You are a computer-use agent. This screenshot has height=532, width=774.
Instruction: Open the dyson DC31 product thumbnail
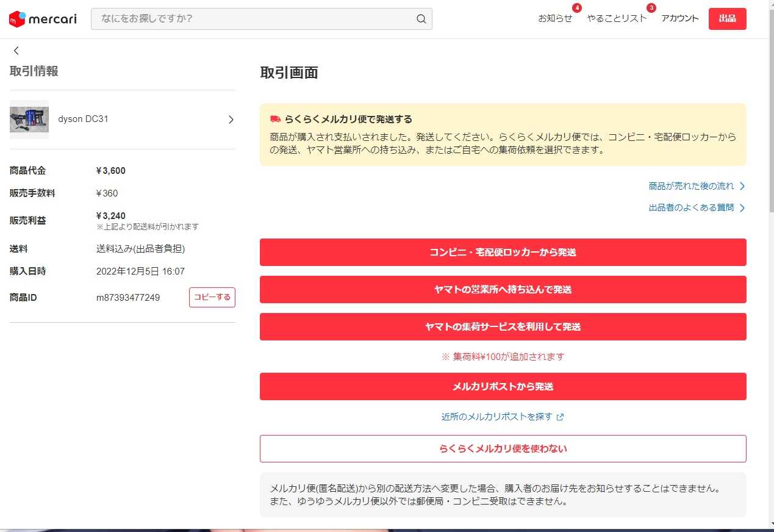point(29,120)
